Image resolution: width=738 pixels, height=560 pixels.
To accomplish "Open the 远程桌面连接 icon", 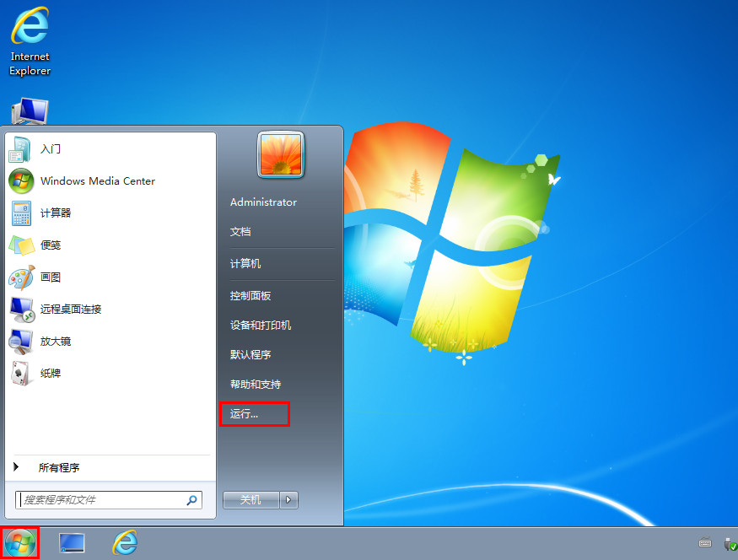I will [x=22, y=310].
